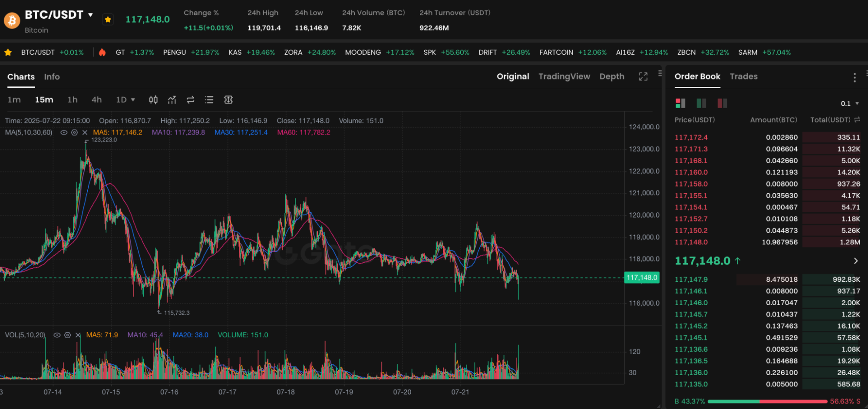Open the BTC/USDT pair selector dropdown

coord(90,15)
